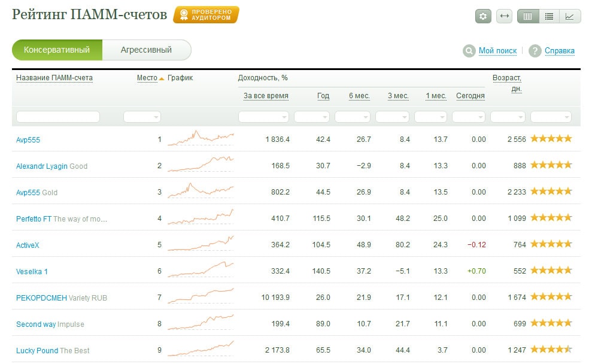Viewport: 592px width, 364px height.
Task: Open the rating settings gear icon
Action: [x=483, y=16]
